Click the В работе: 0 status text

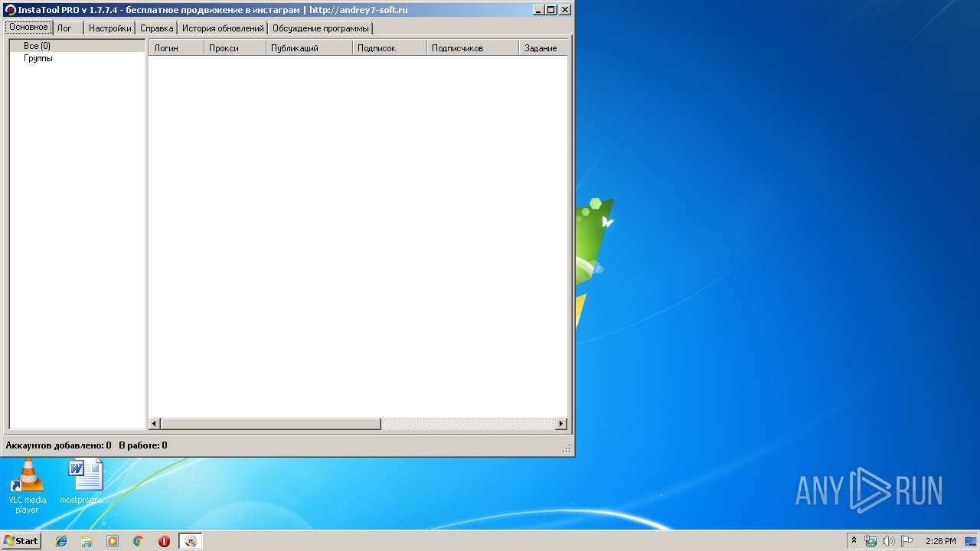[143, 445]
